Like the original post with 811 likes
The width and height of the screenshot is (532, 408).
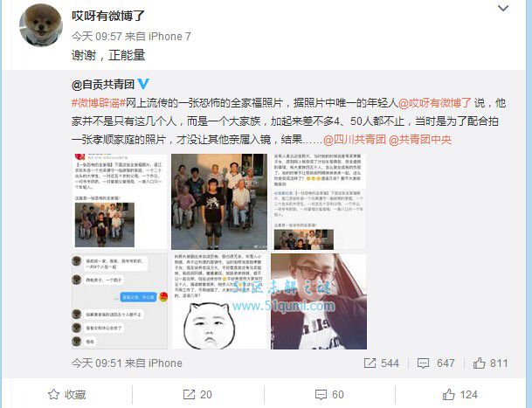tap(491, 363)
